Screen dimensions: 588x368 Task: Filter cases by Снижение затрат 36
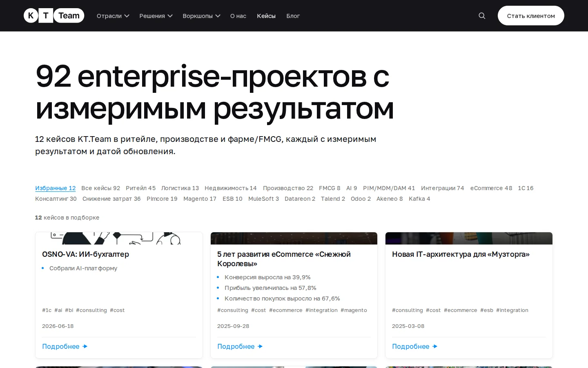pyautogui.click(x=111, y=199)
